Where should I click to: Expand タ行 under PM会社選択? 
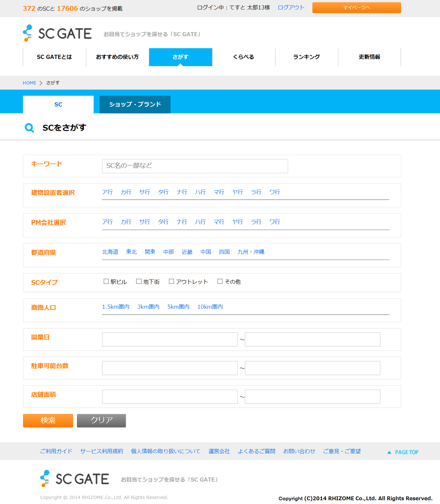(163, 222)
